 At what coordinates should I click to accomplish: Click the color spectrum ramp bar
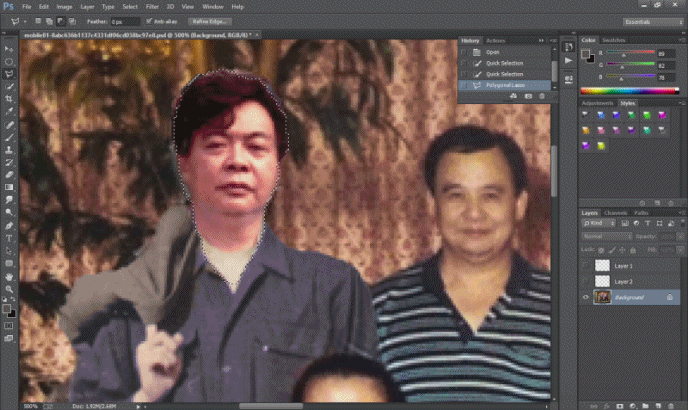[x=629, y=91]
